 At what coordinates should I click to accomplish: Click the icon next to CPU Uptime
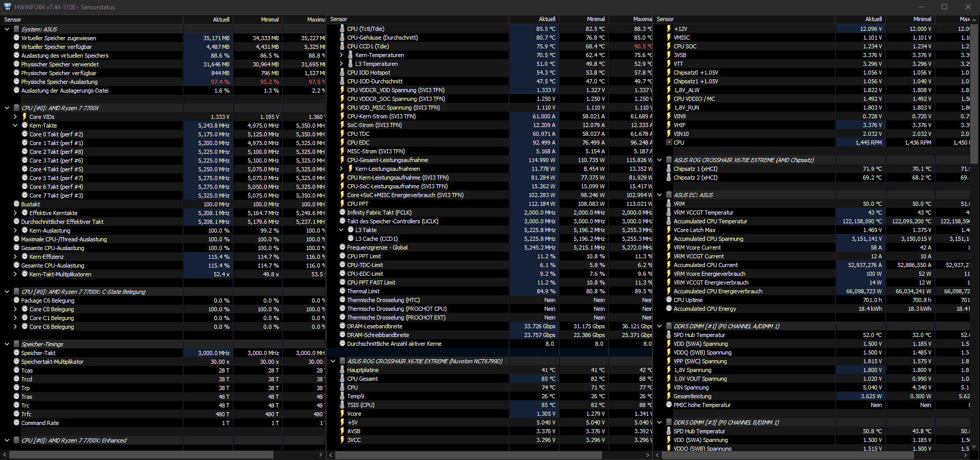pyautogui.click(x=669, y=300)
